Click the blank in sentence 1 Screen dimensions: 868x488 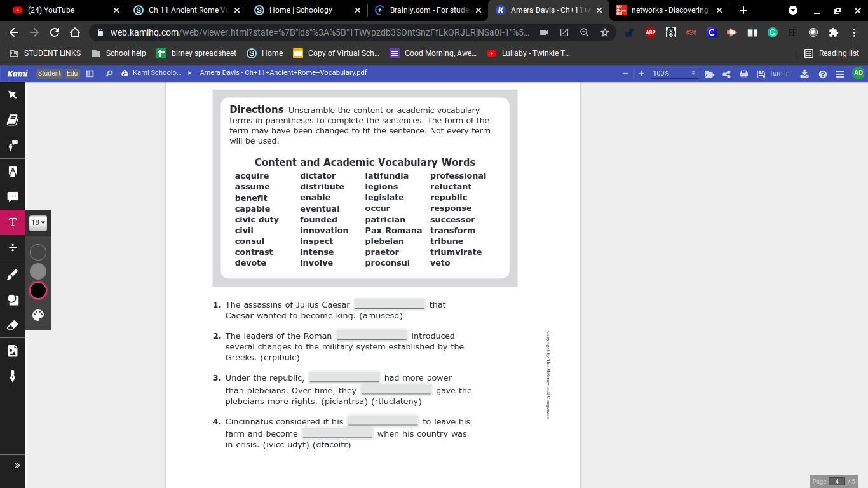coord(389,304)
